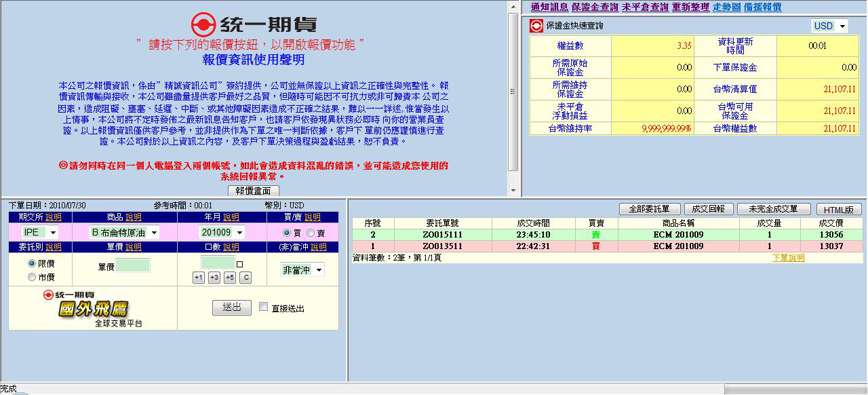Screen dimensions: 868x395
Task: Click the 口數 quantity input field
Action: [218, 263]
